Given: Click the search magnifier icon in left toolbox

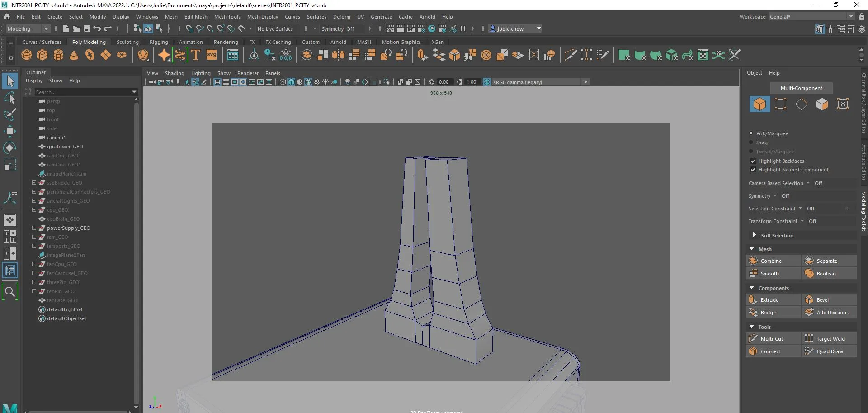Looking at the screenshot, I should click(10, 292).
